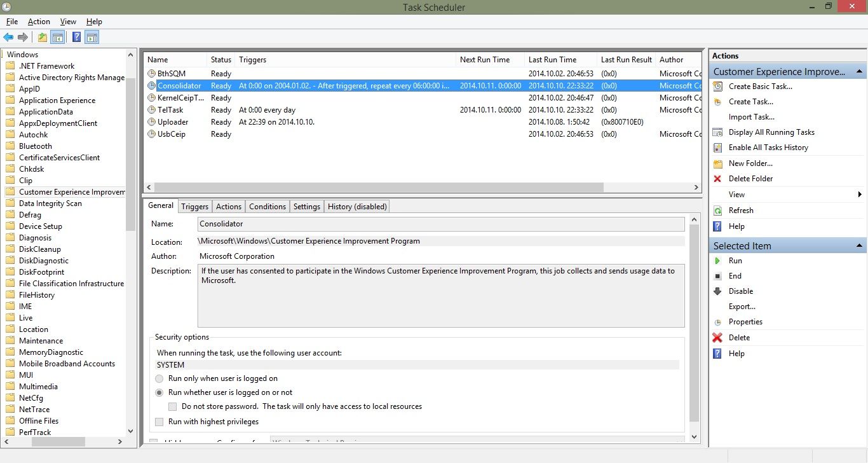Click the Create Task icon
This screenshot has height=463, width=868.
718,102
